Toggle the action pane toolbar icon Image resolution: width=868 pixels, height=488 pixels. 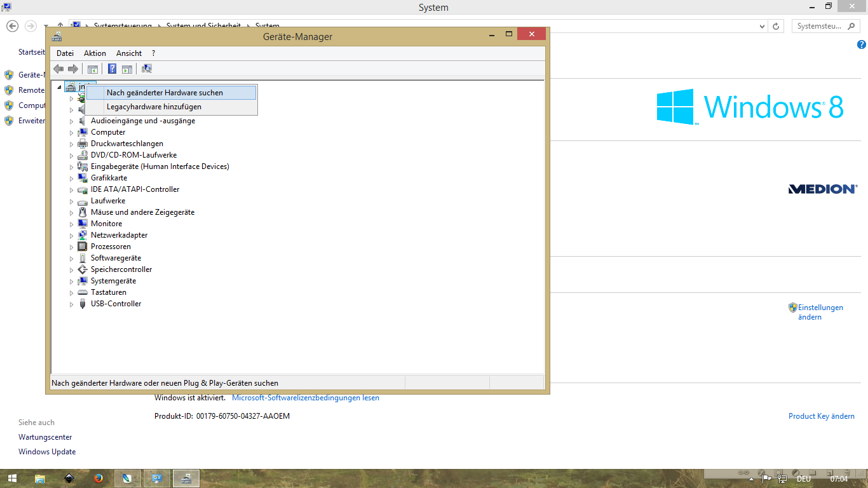click(x=126, y=69)
